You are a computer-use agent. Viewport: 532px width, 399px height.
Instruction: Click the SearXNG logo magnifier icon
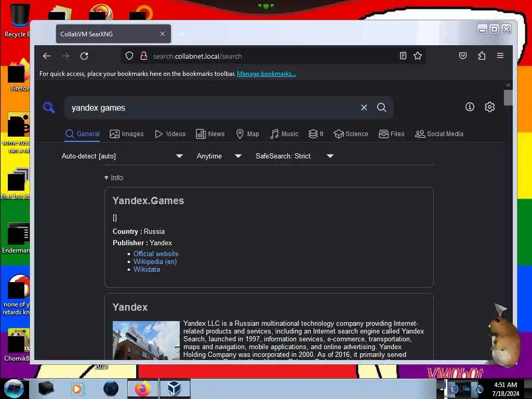coord(49,108)
